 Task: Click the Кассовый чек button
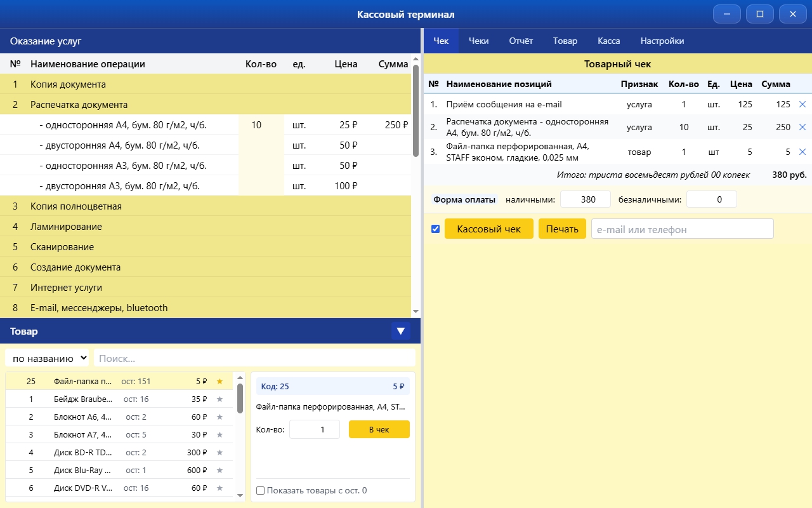tap(489, 229)
